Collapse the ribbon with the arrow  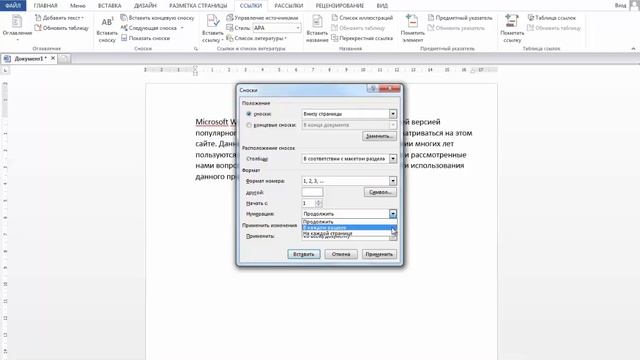tap(633, 49)
